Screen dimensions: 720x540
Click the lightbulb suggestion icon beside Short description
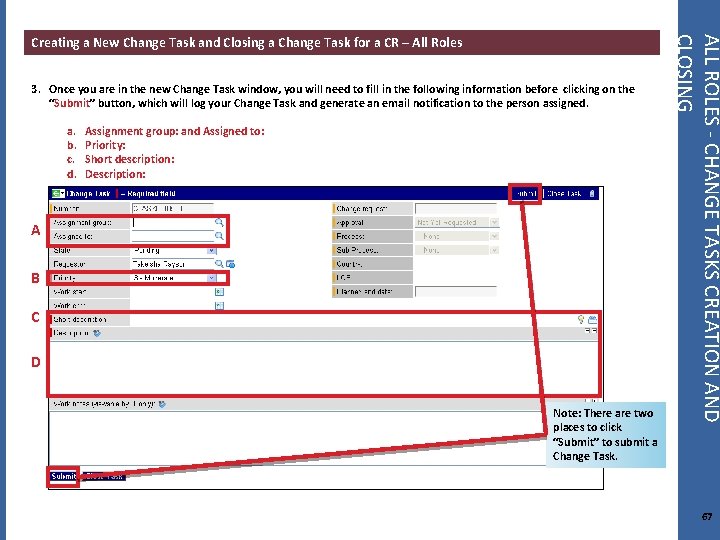[581, 319]
